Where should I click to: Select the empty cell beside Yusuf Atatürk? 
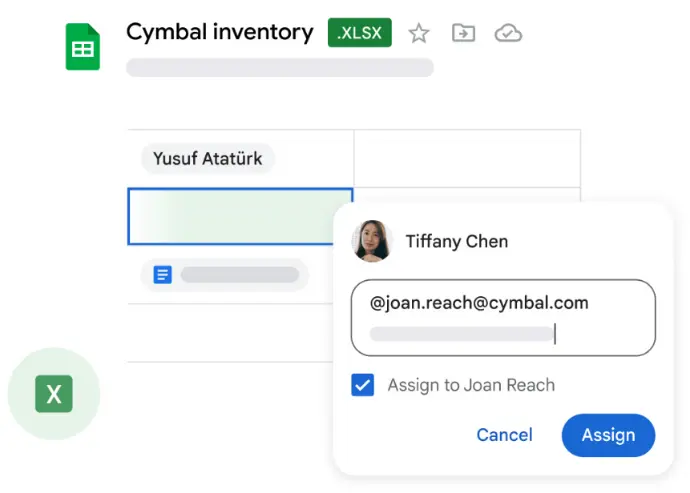click(x=467, y=158)
